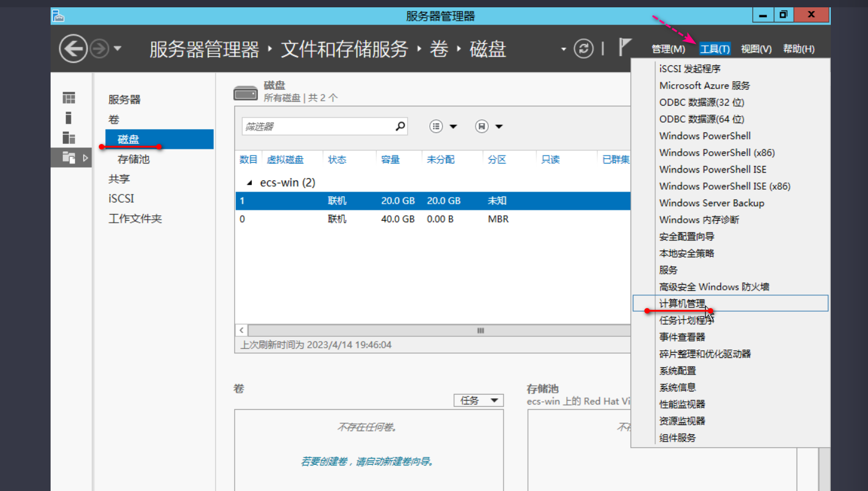Sort by the 虚拟磁盘 column header

point(285,159)
